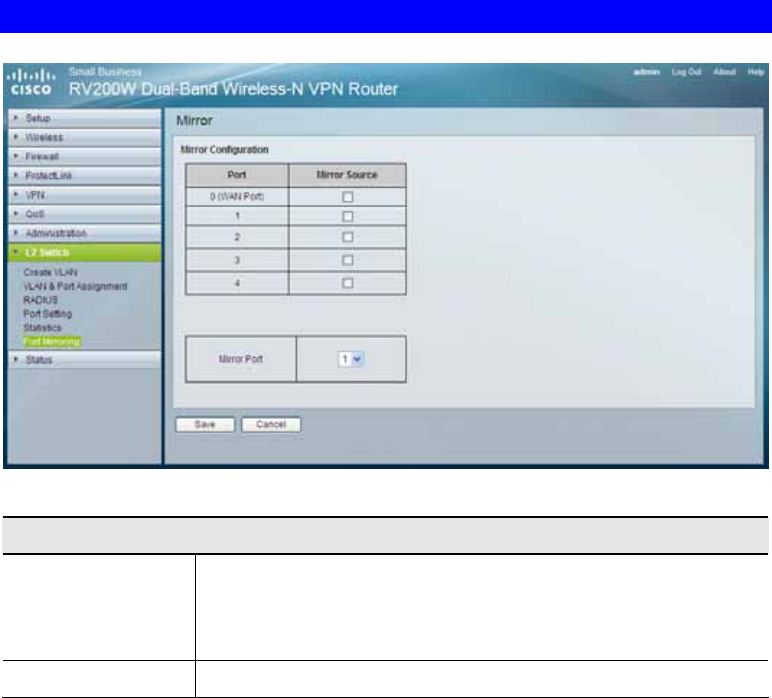Open the Mirror Port dropdown
This screenshot has height=698, width=772.
coord(351,359)
